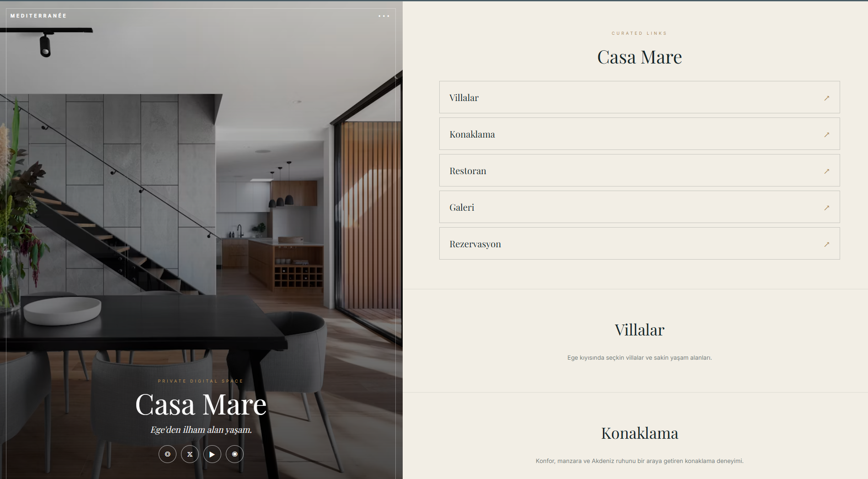The width and height of the screenshot is (868, 479).
Task: Open the Villalar link
Action: (639, 97)
